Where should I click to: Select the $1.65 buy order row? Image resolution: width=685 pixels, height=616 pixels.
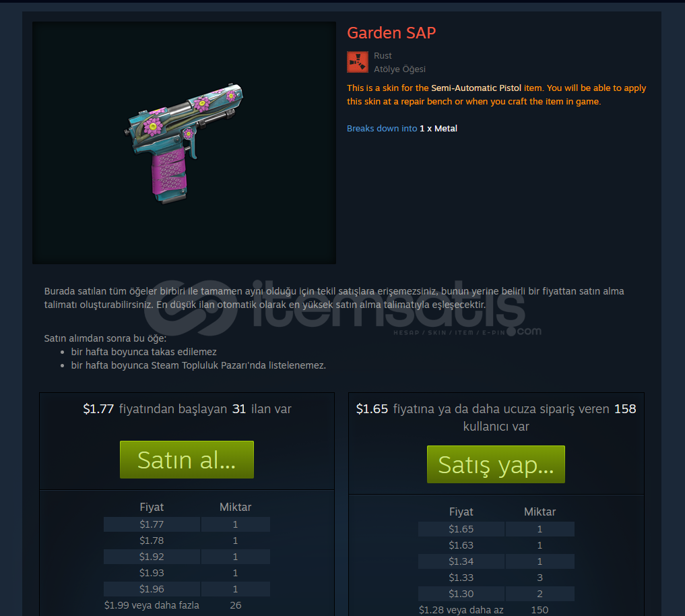(496, 529)
